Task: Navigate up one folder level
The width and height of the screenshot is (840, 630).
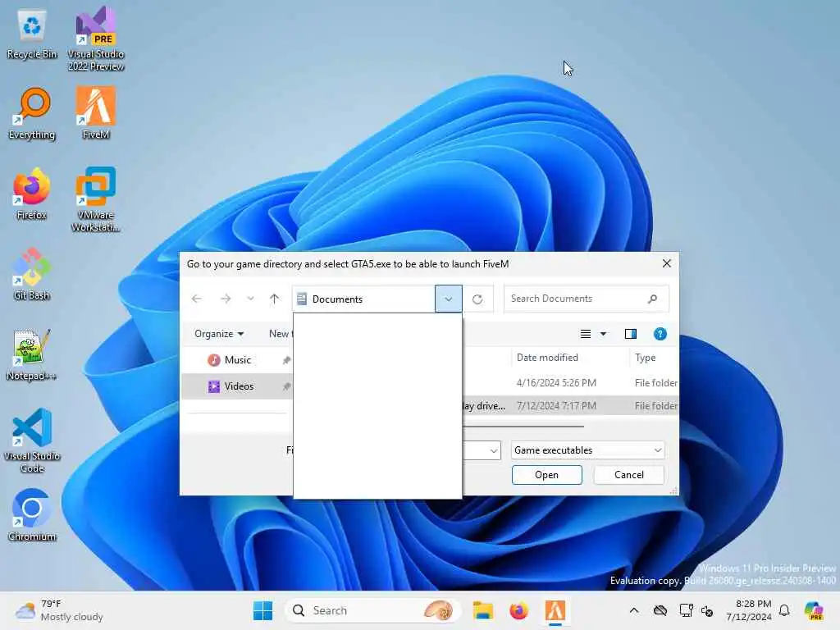Action: [x=274, y=299]
